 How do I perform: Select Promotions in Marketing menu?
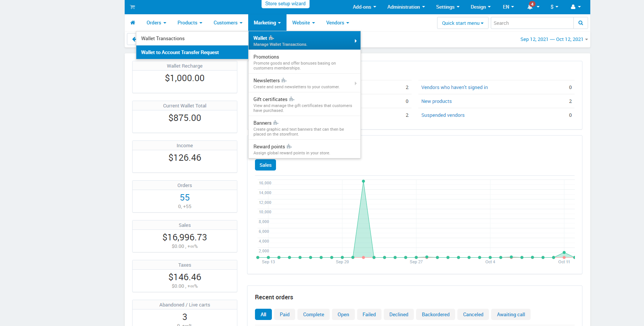pos(305,62)
